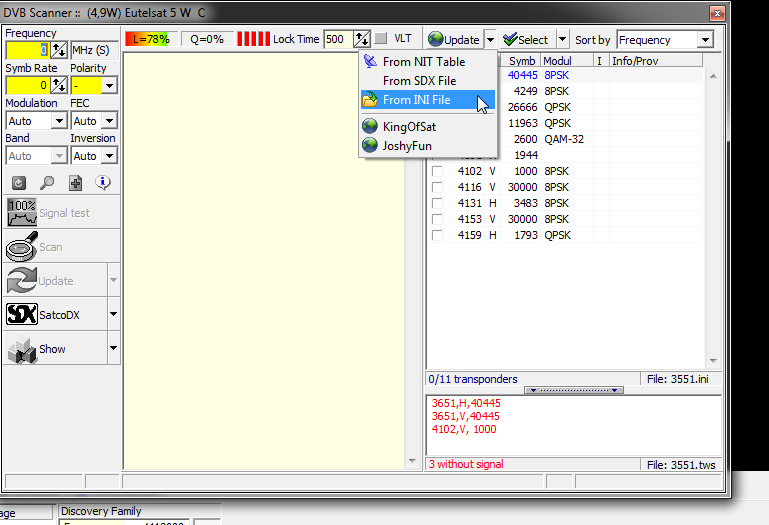769x525 pixels.
Task: Click the panel splitter handle with arrows
Action: [574, 390]
